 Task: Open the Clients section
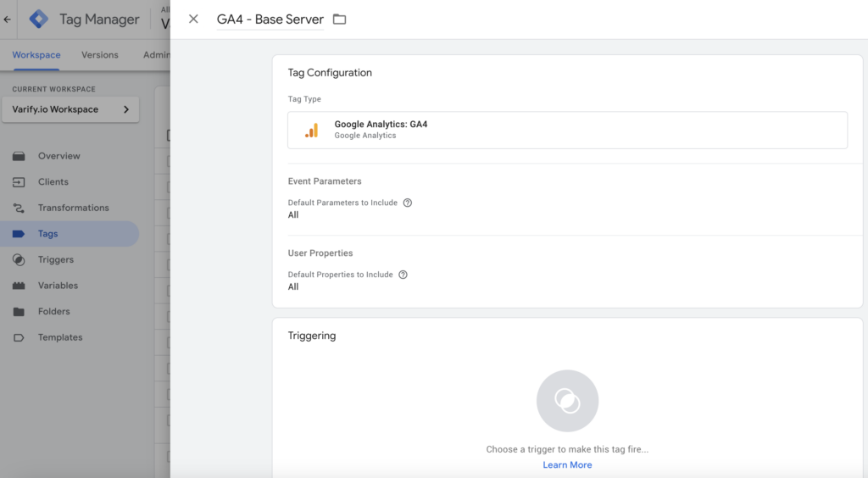(x=53, y=182)
